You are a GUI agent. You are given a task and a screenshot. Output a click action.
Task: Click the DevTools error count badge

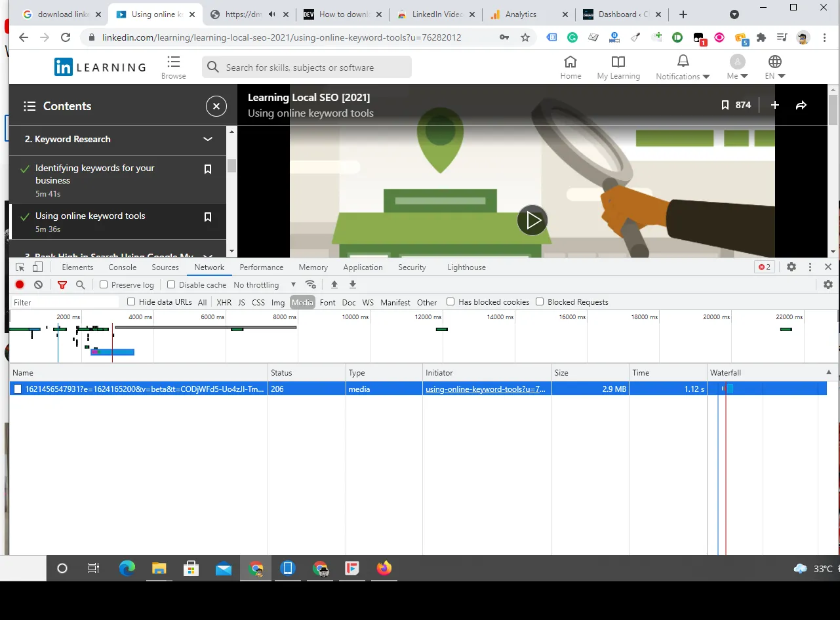coord(765,267)
